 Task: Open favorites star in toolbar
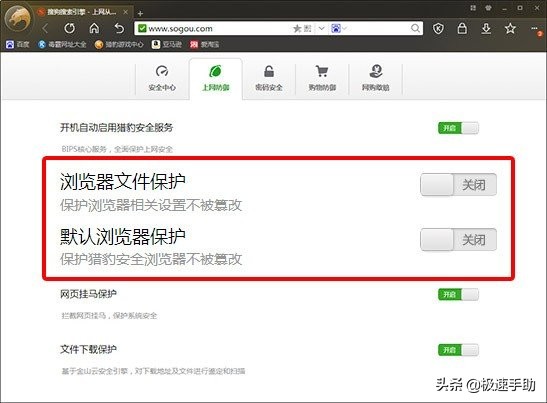click(510, 28)
